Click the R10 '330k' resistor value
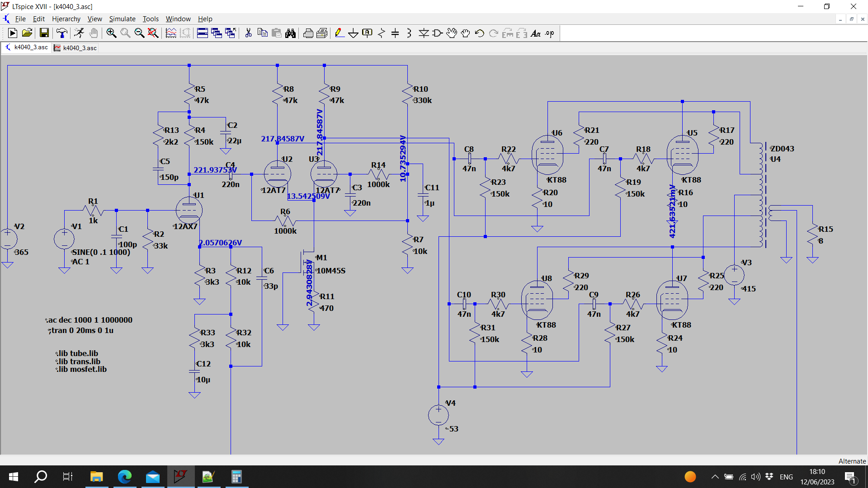The width and height of the screenshot is (868, 488). coord(423,100)
